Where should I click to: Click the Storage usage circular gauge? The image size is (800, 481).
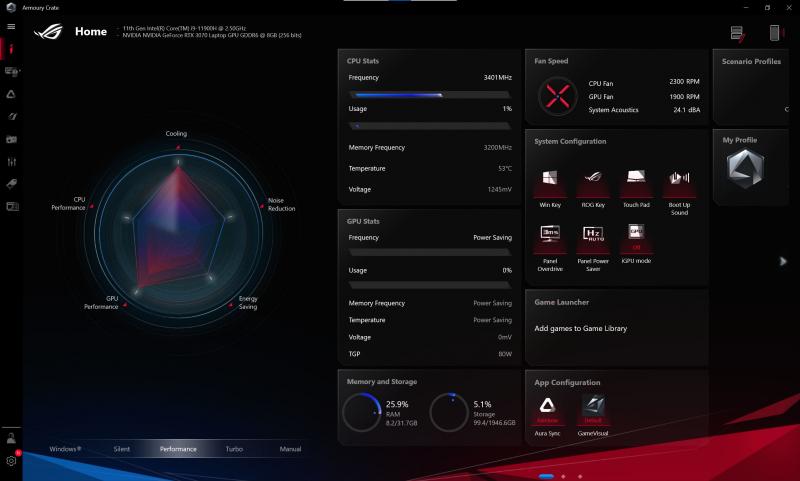(x=449, y=412)
